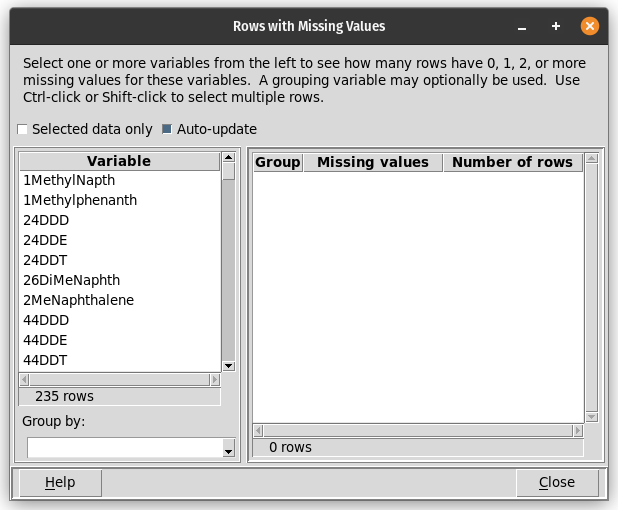Image resolution: width=618 pixels, height=510 pixels.
Task: Click the variable list scroll-down arrow
Action: pos(229,366)
